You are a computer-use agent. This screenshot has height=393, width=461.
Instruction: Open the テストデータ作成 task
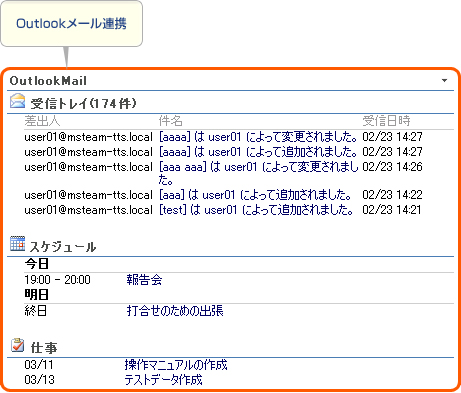pyautogui.click(x=163, y=380)
